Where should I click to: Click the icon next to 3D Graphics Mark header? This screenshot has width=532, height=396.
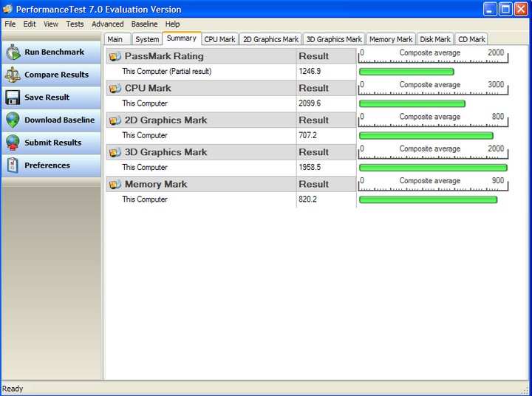(115, 152)
